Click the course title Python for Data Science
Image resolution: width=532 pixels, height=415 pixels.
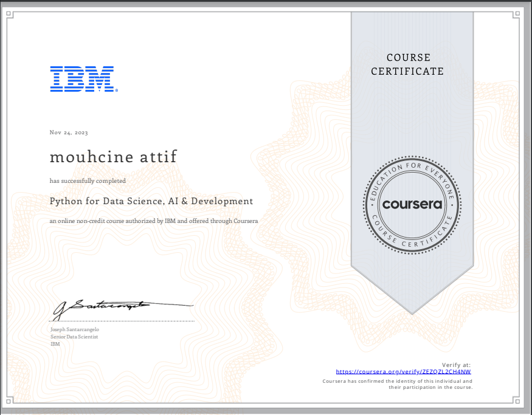[x=151, y=201]
